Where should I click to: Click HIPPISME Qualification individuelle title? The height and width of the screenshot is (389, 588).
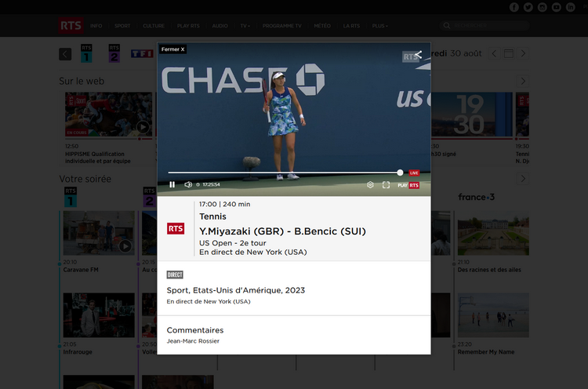click(98, 158)
